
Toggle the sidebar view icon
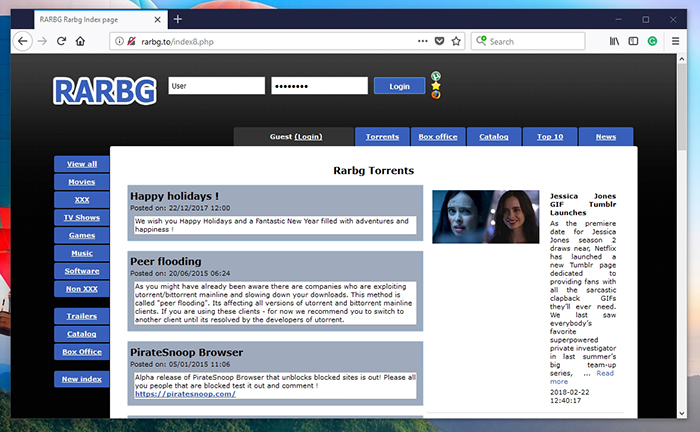(634, 41)
